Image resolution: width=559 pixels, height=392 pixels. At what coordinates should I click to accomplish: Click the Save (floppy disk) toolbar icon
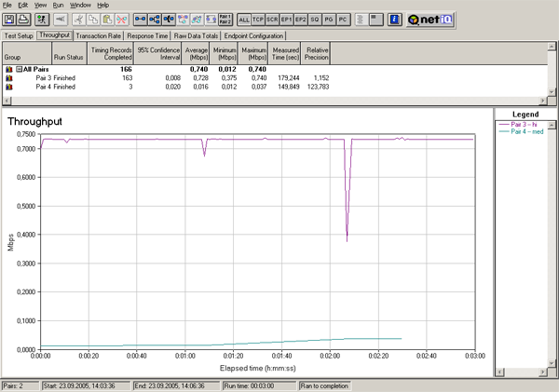coord(9,20)
